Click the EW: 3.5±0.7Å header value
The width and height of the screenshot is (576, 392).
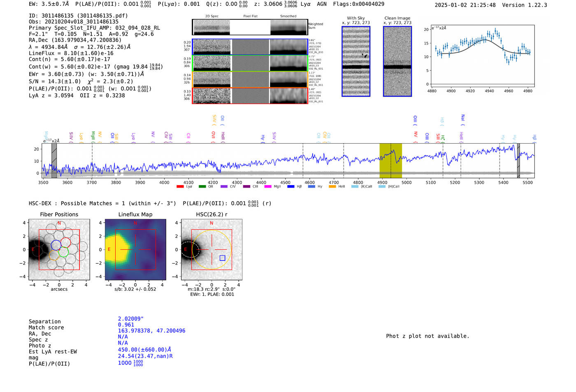point(49,4)
